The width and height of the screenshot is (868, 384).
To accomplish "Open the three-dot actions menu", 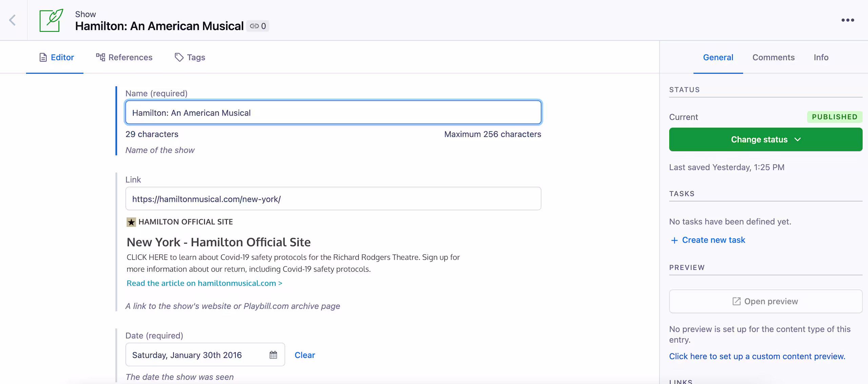I will [848, 20].
